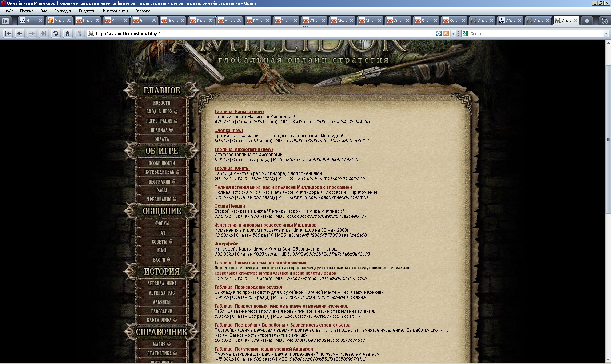Viewport: 611px width, 364px height.
Task: Close the 'St...' tab
Action: (435, 20)
